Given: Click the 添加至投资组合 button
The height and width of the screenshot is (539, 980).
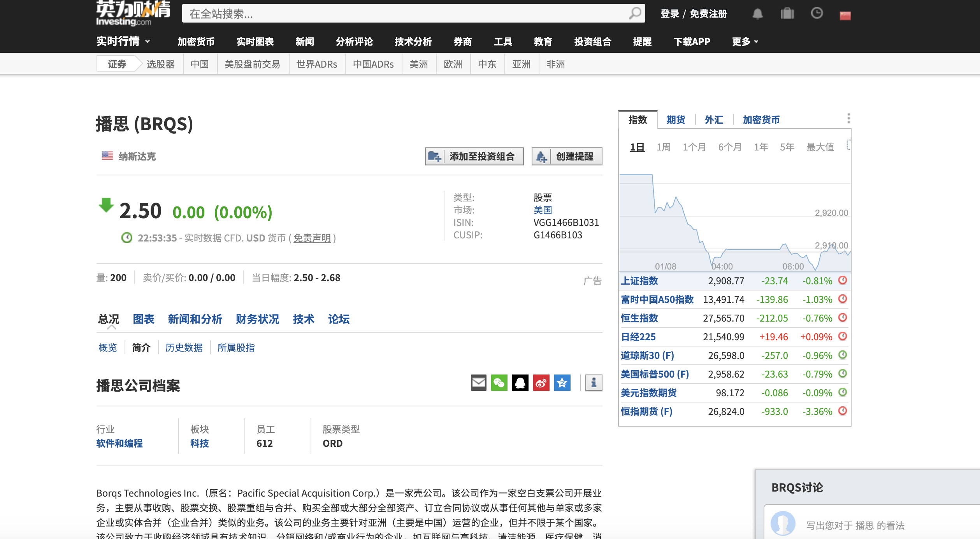Looking at the screenshot, I should point(474,156).
